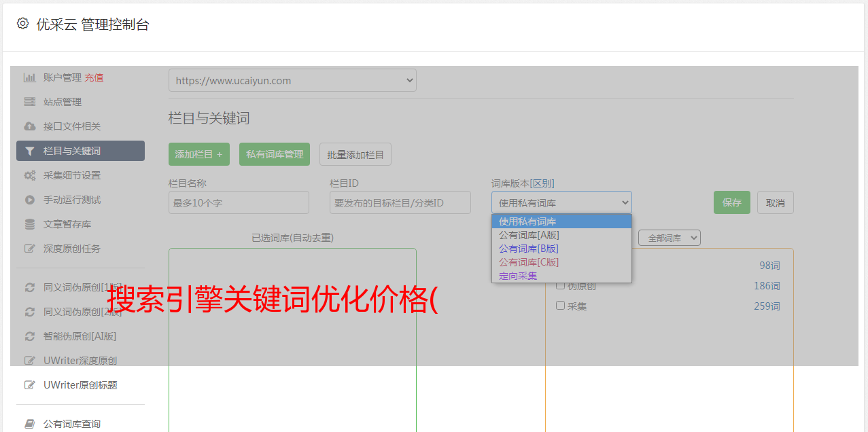Click the book icon for 公有词库查询
Image resolution: width=868 pixels, height=432 pixels.
tap(30, 424)
